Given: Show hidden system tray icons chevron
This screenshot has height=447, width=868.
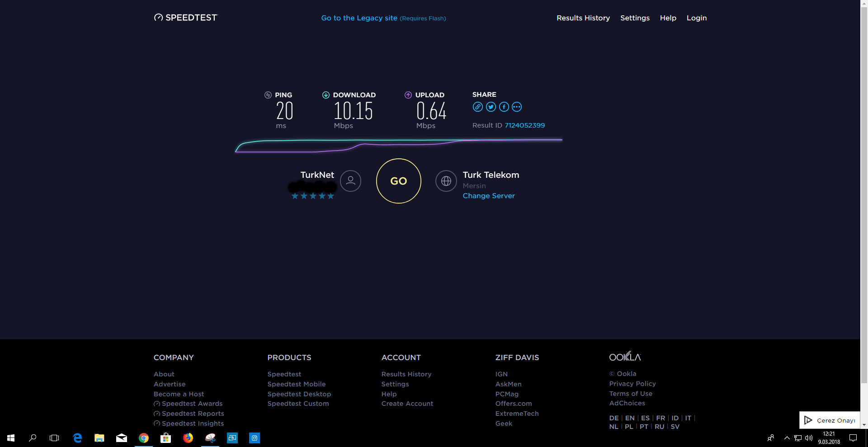Looking at the screenshot, I should [x=787, y=438].
